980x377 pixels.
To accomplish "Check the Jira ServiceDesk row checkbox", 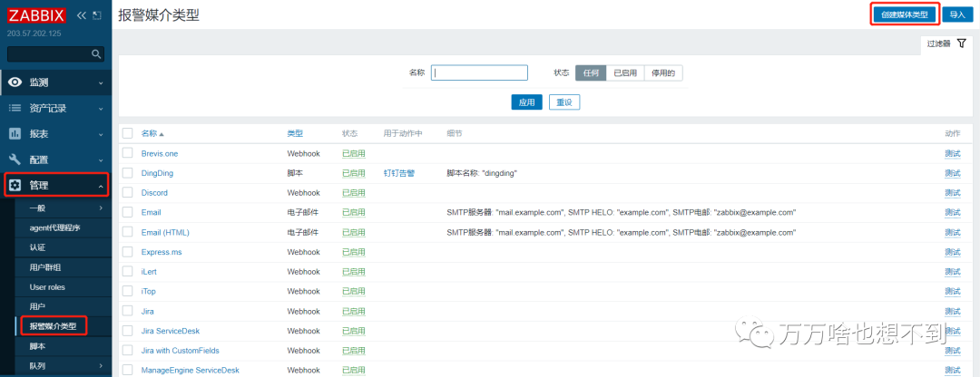I will pyautogui.click(x=128, y=331).
